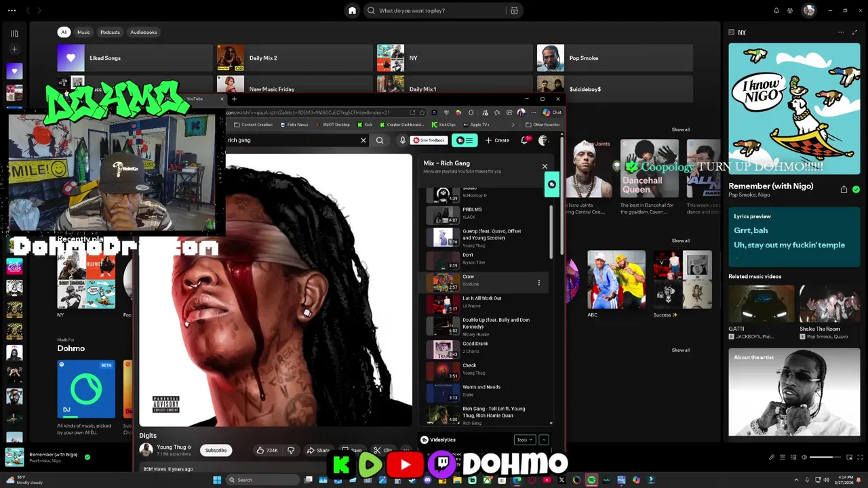Screen dimensions: 868x488
Task: Open Spotify icon in Windows taskbar
Action: click(x=591, y=480)
